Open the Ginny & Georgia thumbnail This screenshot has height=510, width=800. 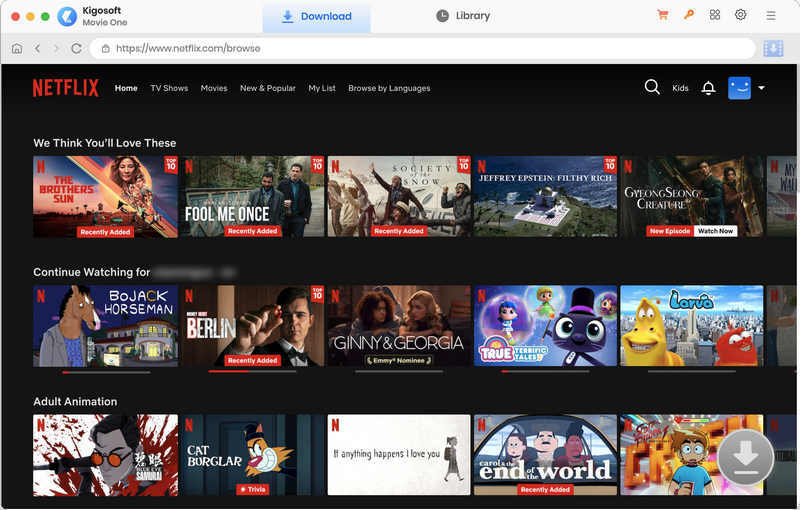tap(399, 326)
